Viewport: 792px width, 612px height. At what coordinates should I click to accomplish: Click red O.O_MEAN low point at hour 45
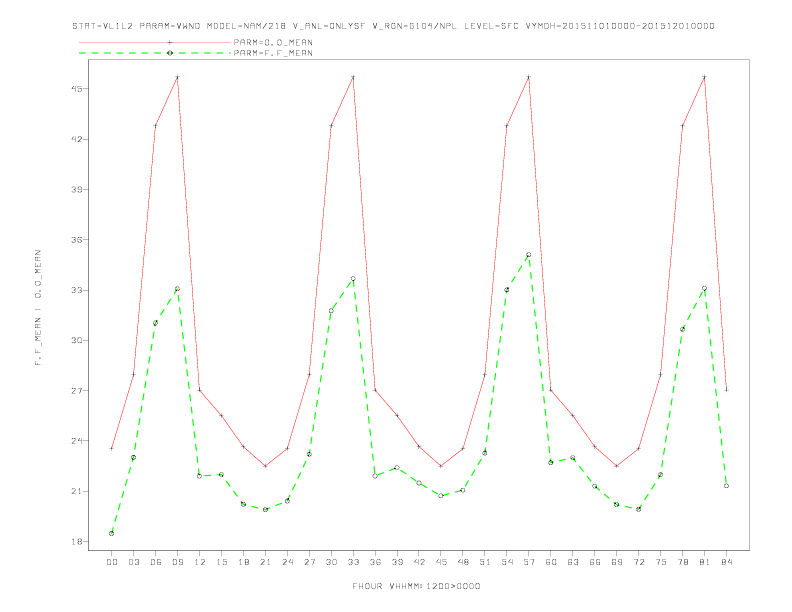point(441,466)
